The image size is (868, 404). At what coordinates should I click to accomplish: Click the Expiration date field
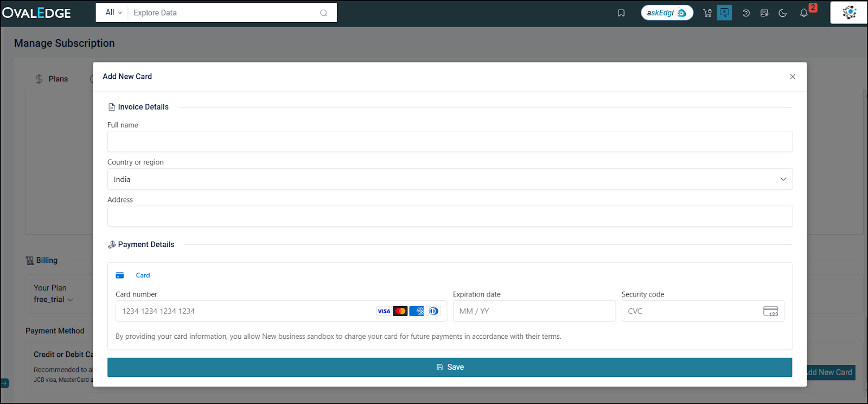534,311
